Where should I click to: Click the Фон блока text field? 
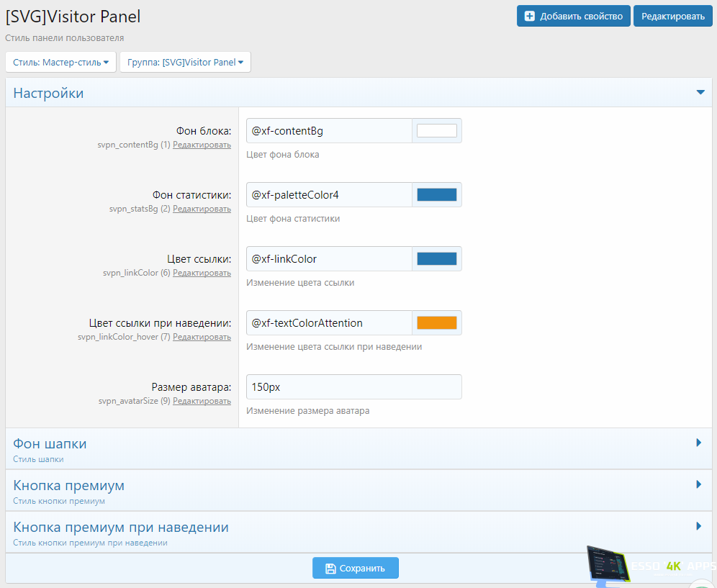pyautogui.click(x=329, y=131)
